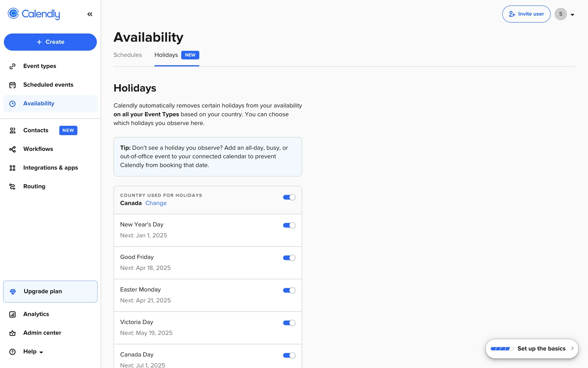Click the Routing icon in sidebar
Image resolution: width=588 pixels, height=368 pixels.
[13, 187]
